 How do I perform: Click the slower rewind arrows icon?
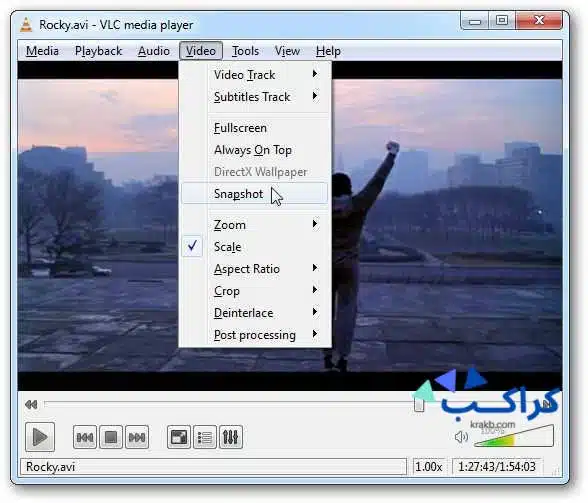(31, 404)
